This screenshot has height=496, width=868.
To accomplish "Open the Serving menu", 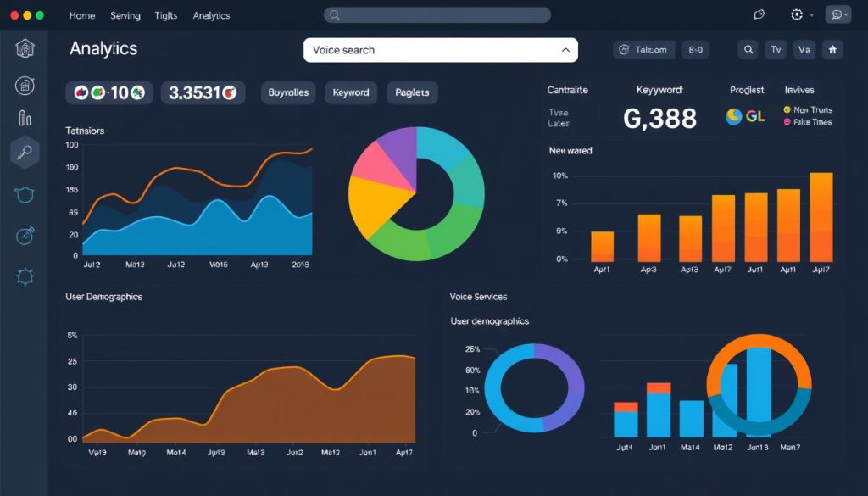I will point(125,15).
